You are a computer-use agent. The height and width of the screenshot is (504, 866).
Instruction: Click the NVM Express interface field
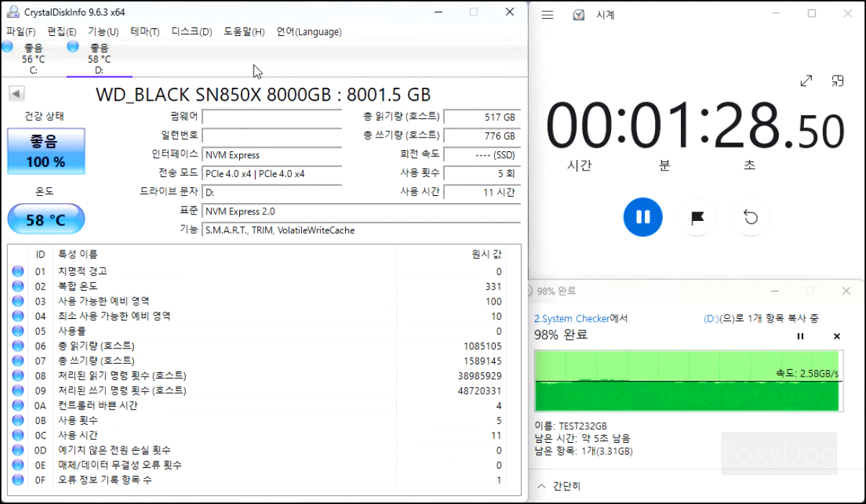272,155
